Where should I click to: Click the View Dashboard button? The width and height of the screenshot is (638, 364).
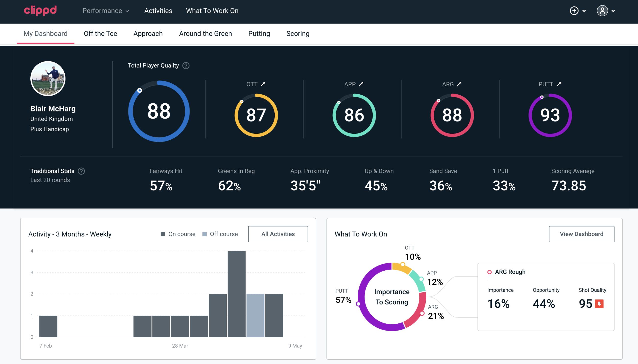pyautogui.click(x=581, y=234)
